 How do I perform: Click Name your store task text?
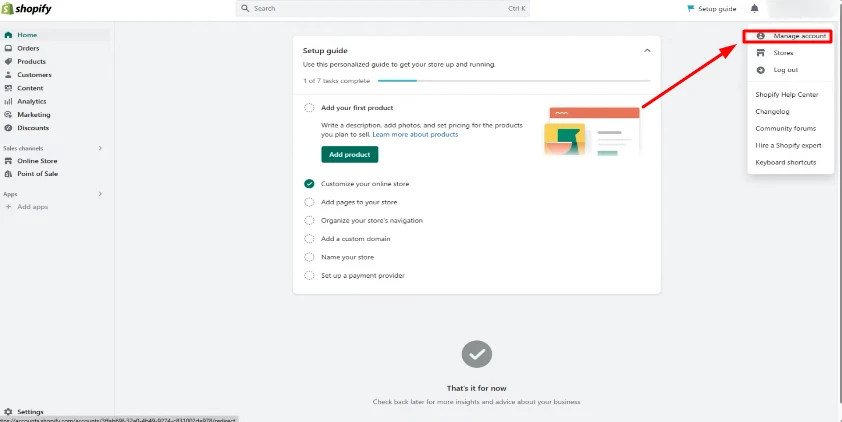347,257
